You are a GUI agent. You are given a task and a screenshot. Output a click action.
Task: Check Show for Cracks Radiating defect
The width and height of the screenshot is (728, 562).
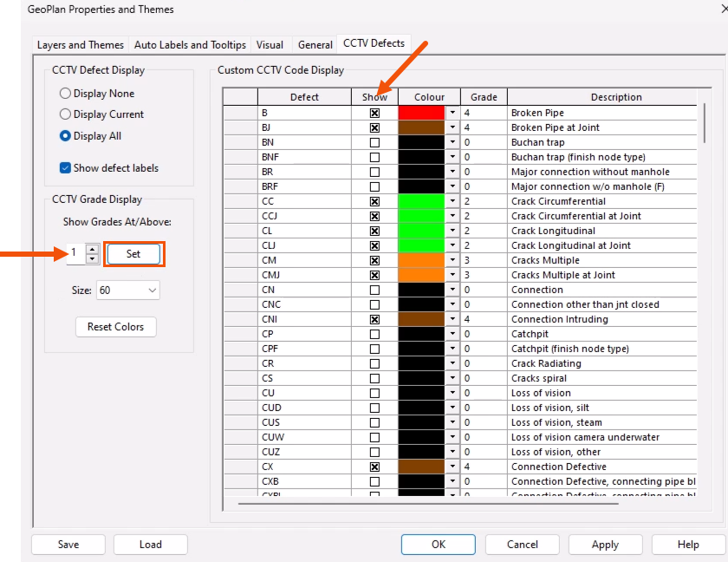coord(374,363)
